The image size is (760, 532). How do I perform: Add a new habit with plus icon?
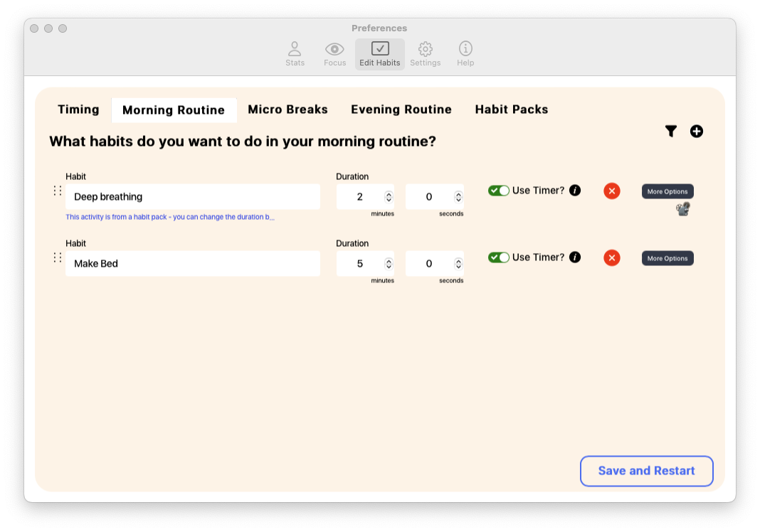697,132
